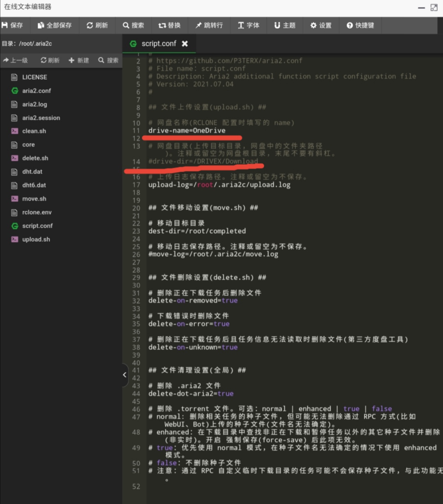Open the 字体 font settings
The height and width of the screenshot is (504, 443).
(249, 25)
